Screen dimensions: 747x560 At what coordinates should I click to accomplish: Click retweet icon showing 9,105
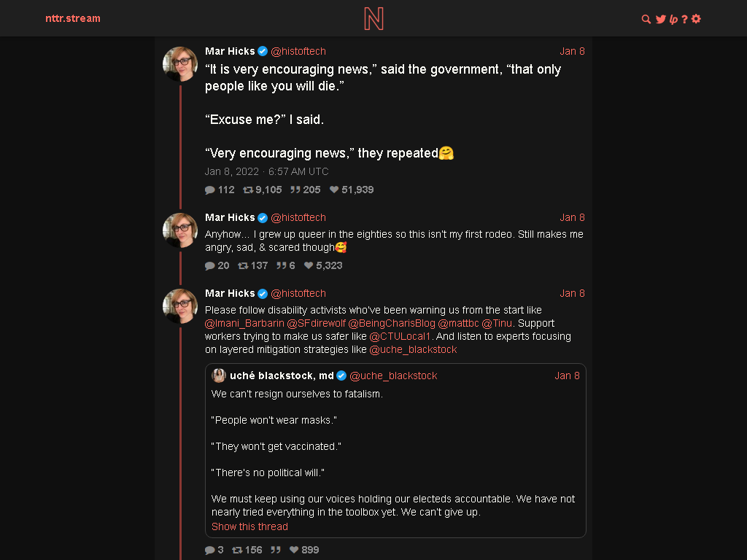tap(248, 190)
